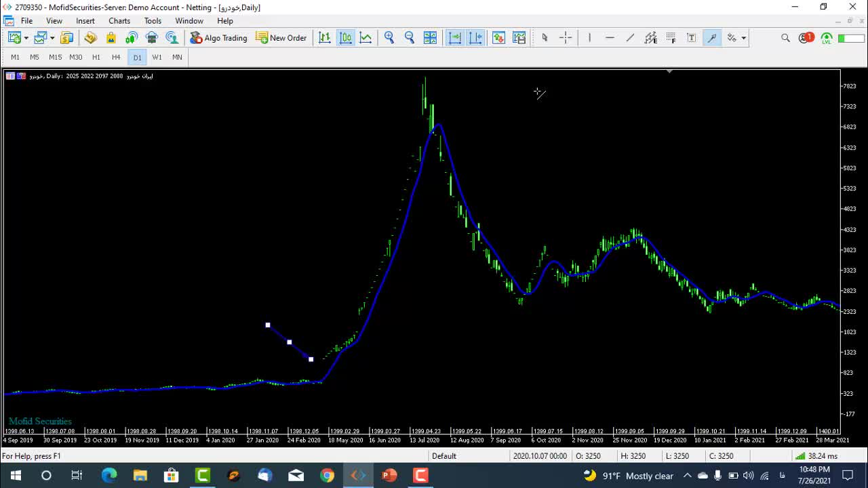Click the Zoom In magnifier icon
Screen dimensions: 868x488
click(389, 38)
